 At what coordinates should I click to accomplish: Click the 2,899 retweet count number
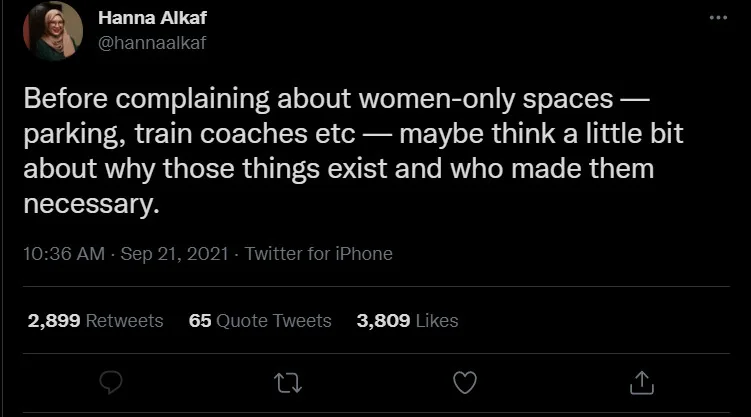[x=54, y=321]
